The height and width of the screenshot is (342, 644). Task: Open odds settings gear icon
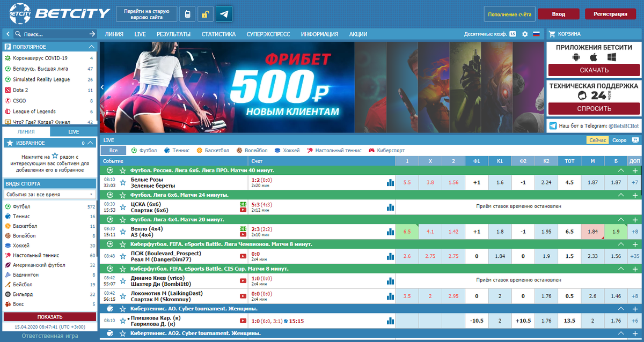[525, 34]
